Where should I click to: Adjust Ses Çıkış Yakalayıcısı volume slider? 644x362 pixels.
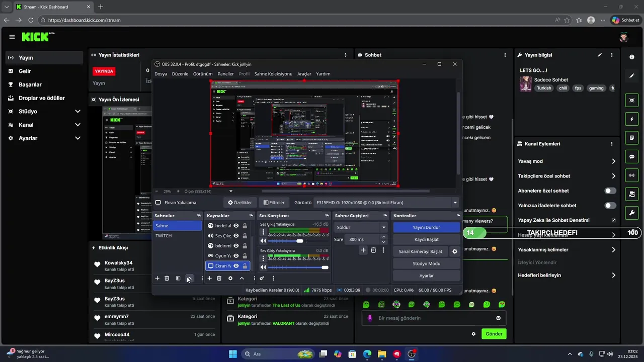coord(300,241)
